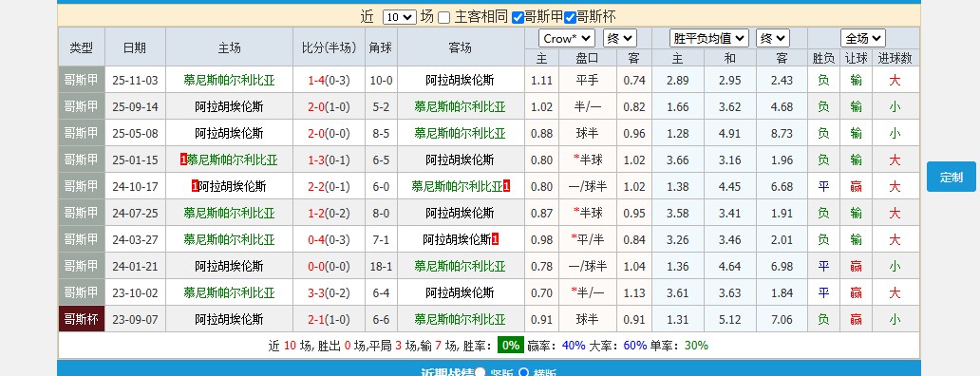The height and width of the screenshot is (376, 980).
Task: Click the 哥斯杯 type cell in 23-09-07 row
Action: coord(82,319)
